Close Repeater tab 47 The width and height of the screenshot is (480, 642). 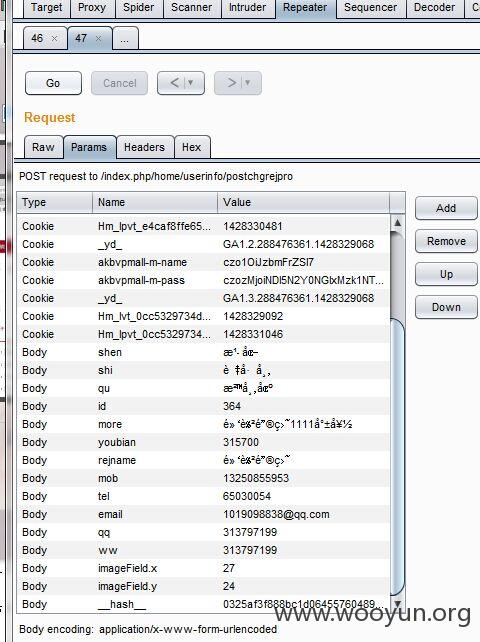click(98, 38)
